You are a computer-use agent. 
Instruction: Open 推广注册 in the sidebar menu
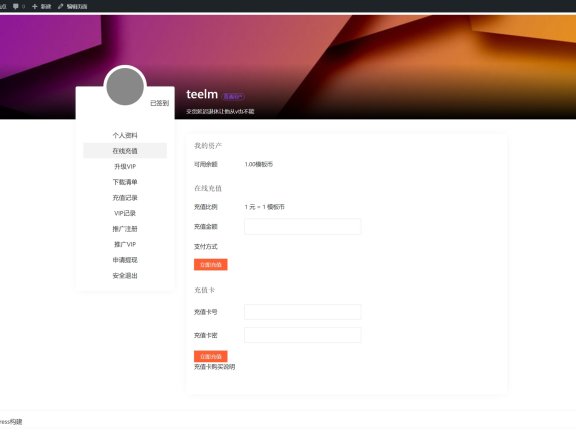[x=125, y=229]
